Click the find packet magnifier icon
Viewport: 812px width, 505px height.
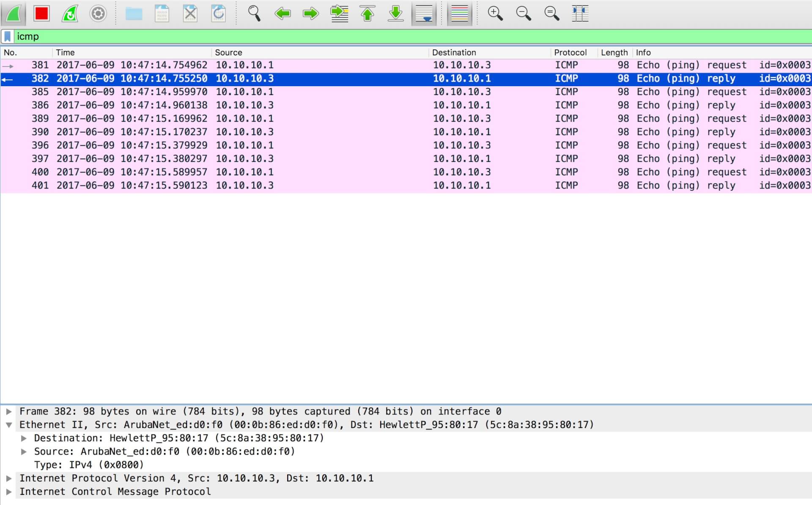[254, 14]
